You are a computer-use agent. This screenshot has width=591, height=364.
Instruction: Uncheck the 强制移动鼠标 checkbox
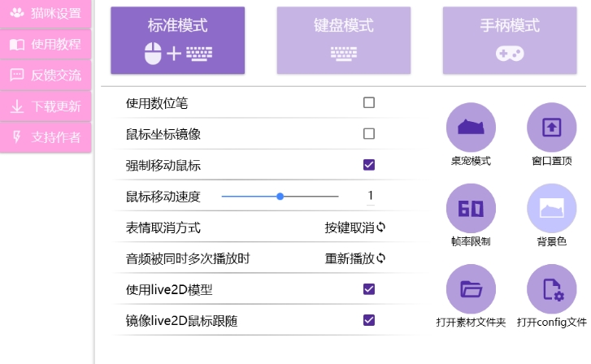[x=369, y=165]
